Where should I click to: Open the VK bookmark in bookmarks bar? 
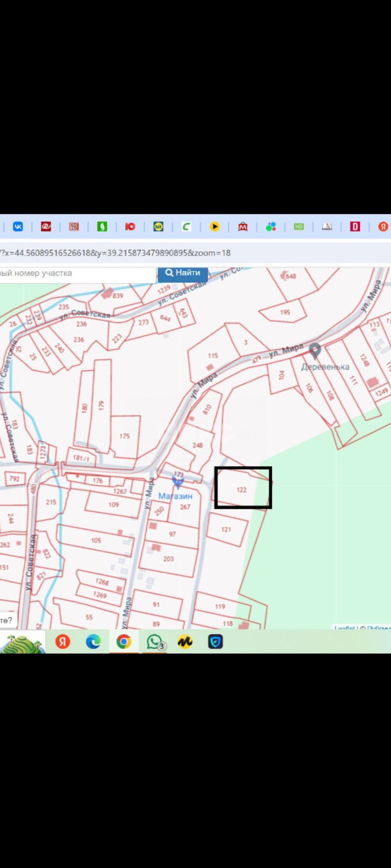(18, 226)
